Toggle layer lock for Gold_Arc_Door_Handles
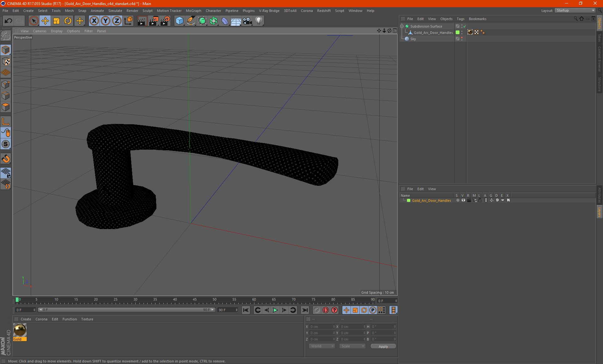This screenshot has height=364, width=603. [480, 200]
